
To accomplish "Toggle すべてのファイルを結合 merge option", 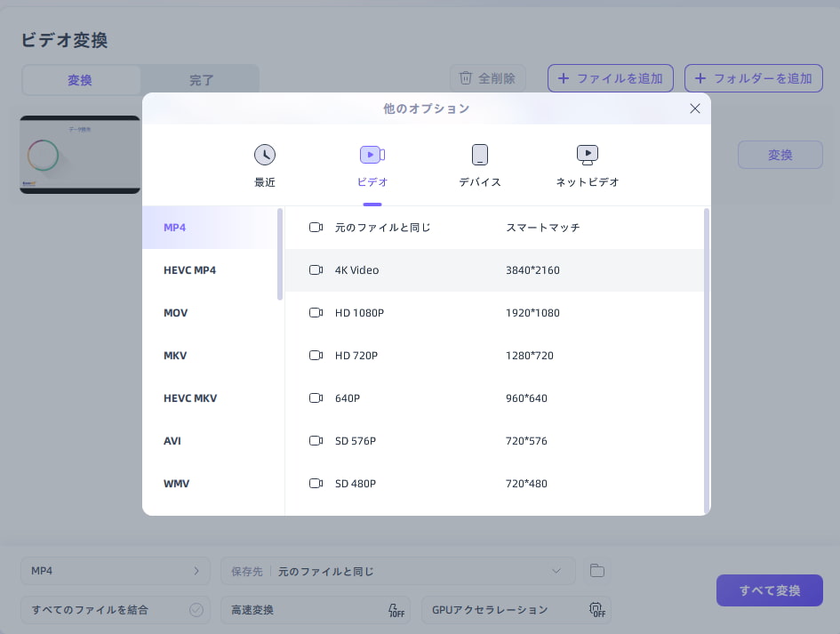I will [x=197, y=610].
